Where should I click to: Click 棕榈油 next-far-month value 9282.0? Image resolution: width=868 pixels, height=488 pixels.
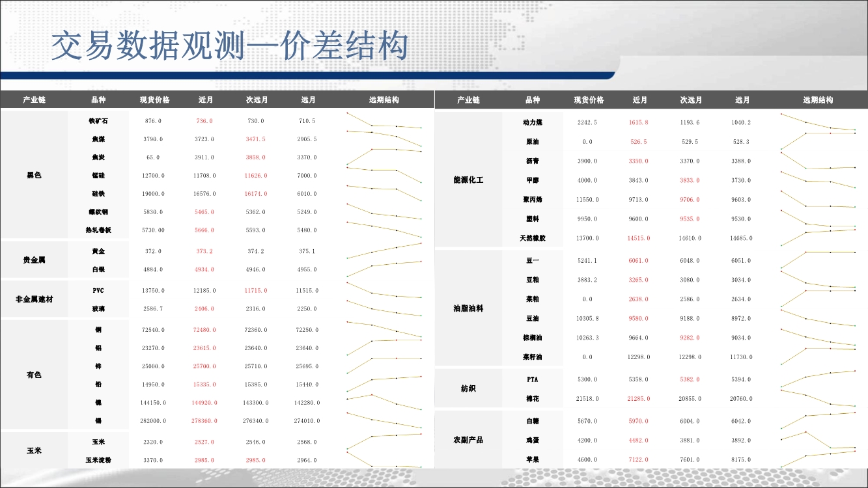coord(690,338)
